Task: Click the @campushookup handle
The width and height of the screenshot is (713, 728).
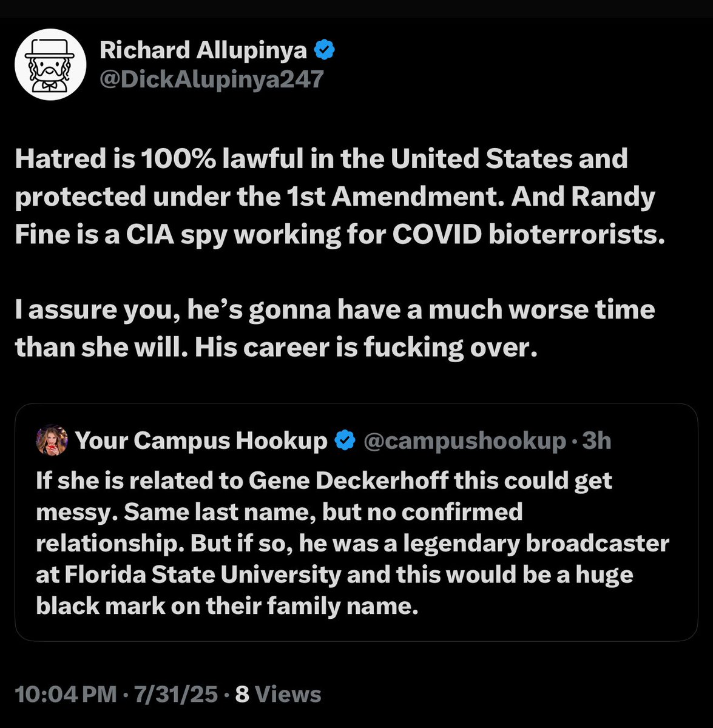Action: (x=464, y=440)
